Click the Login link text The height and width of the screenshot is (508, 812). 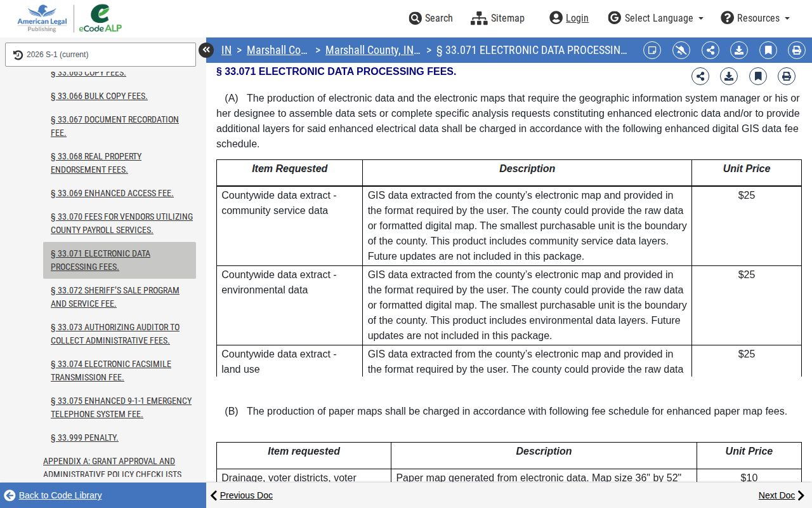click(x=577, y=18)
